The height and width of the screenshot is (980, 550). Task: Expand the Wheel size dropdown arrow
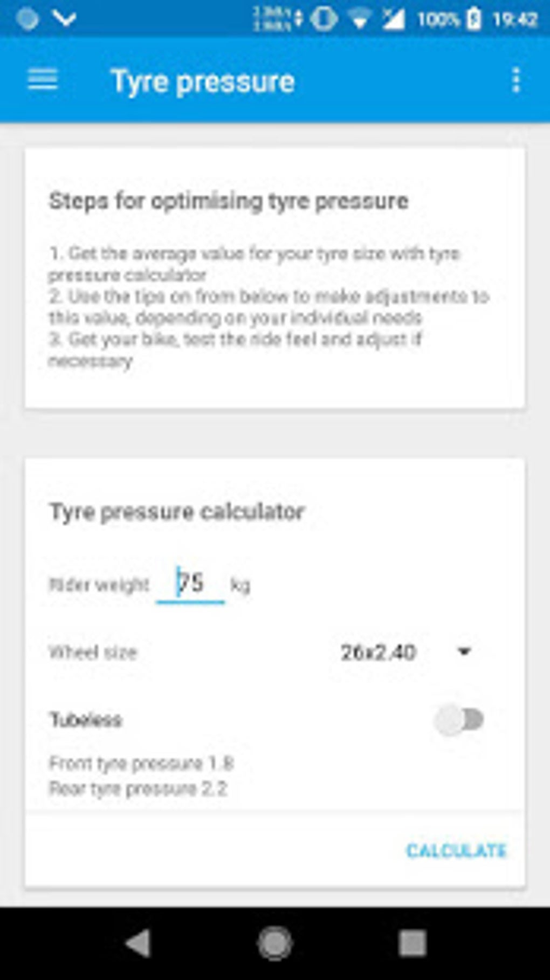[464, 652]
